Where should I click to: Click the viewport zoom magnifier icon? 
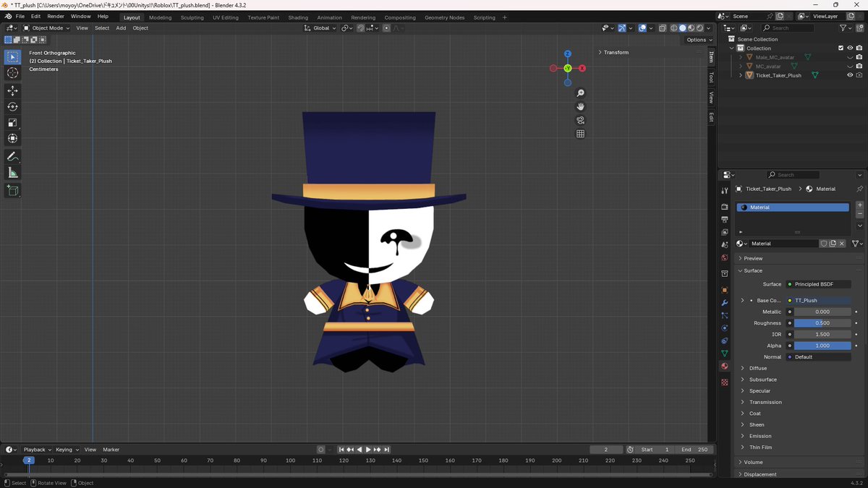580,93
